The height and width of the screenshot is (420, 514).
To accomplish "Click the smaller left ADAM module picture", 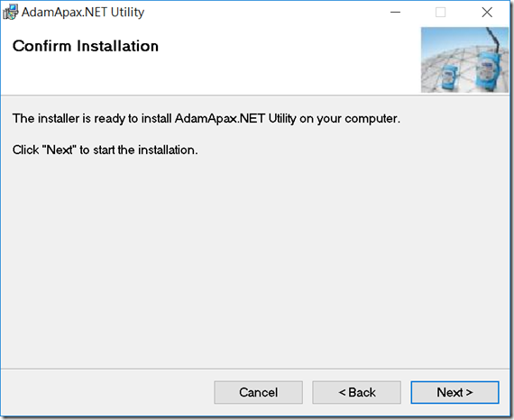I will tap(447, 76).
